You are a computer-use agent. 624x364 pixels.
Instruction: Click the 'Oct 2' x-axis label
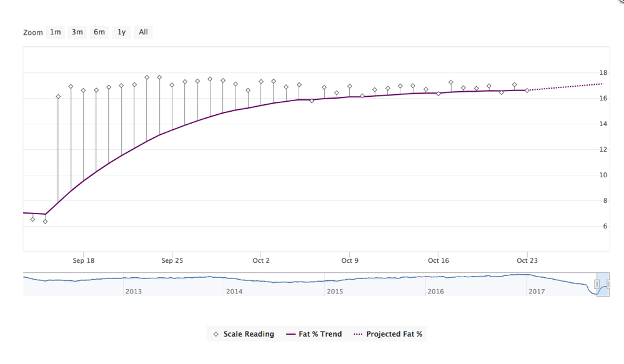pos(261,260)
